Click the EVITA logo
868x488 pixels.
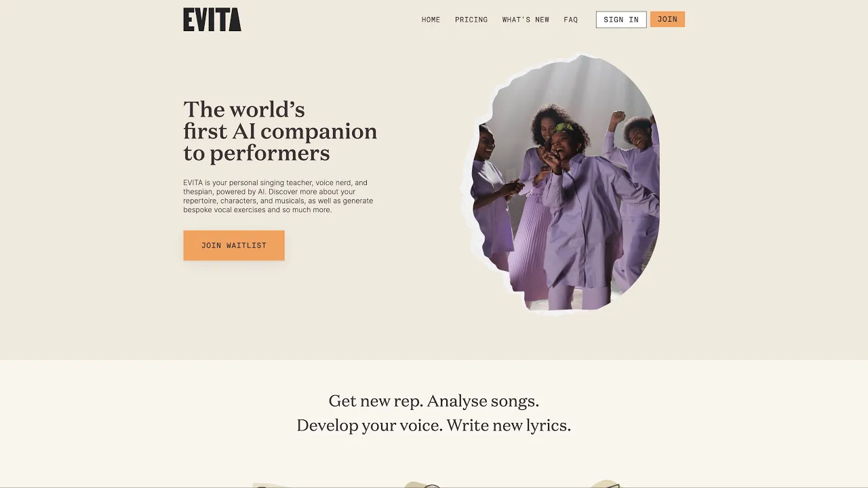tap(212, 20)
